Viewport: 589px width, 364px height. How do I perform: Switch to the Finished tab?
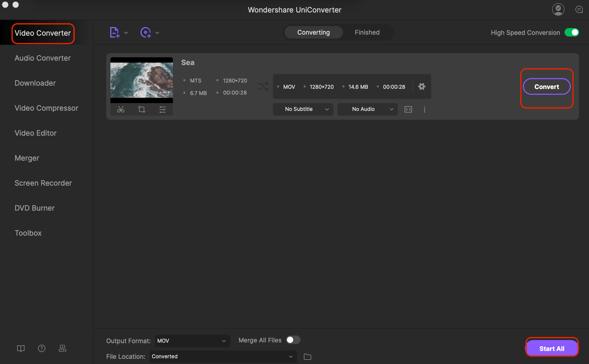pyautogui.click(x=366, y=32)
